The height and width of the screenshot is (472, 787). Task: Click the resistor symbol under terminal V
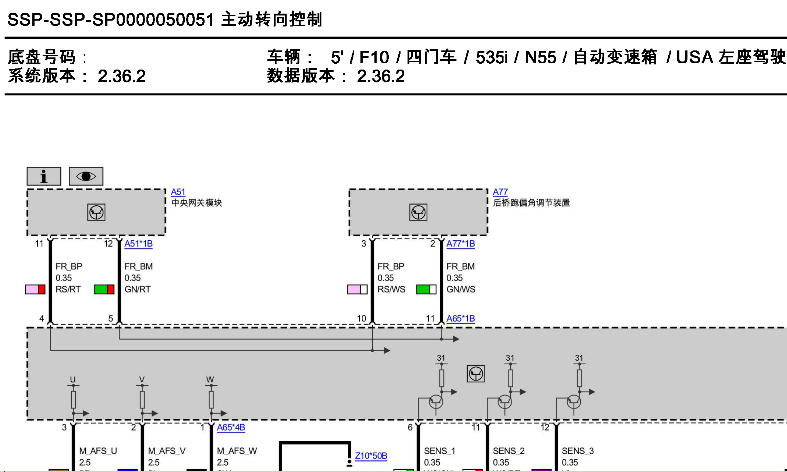(x=142, y=400)
